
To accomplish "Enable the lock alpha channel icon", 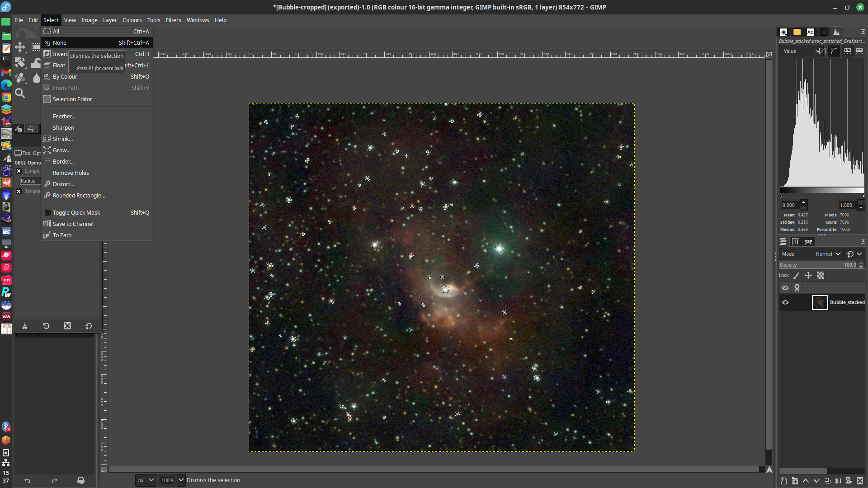I will 821,275.
